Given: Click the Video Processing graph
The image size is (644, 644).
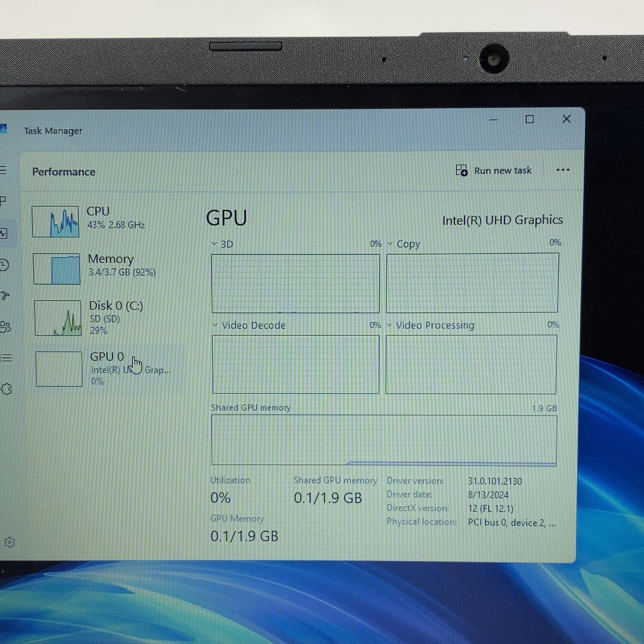Looking at the screenshot, I should point(471,365).
